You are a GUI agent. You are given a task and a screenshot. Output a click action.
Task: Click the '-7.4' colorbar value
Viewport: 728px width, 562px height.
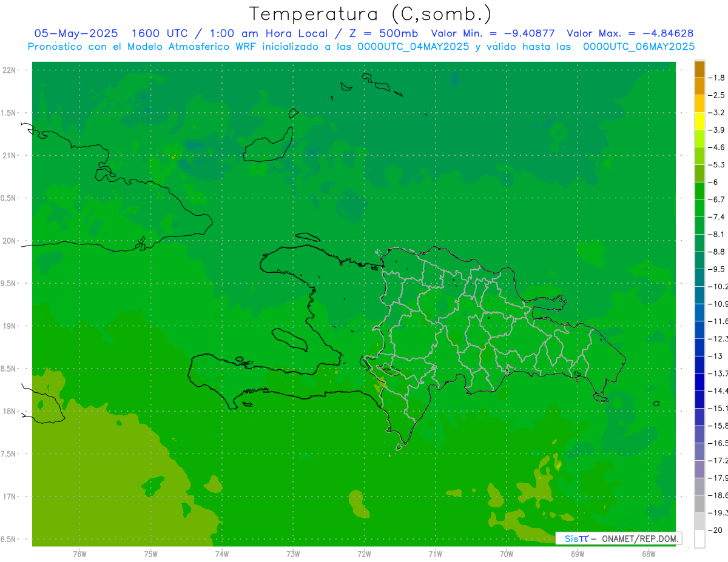click(716, 216)
